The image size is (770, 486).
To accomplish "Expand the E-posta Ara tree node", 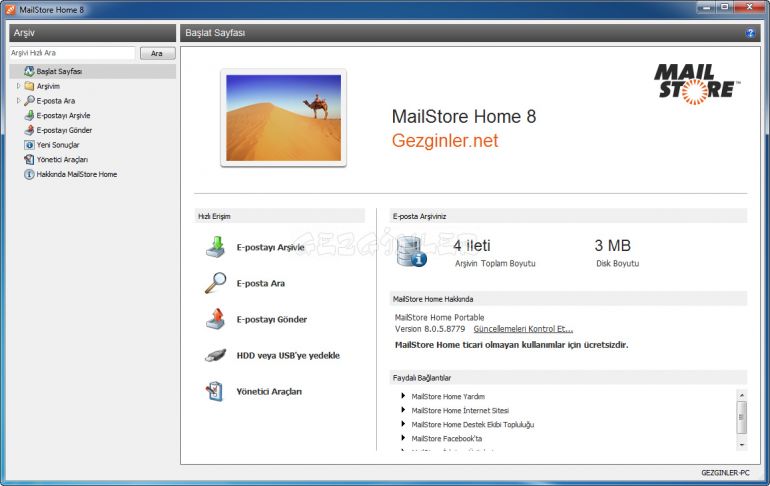I will 19,101.
